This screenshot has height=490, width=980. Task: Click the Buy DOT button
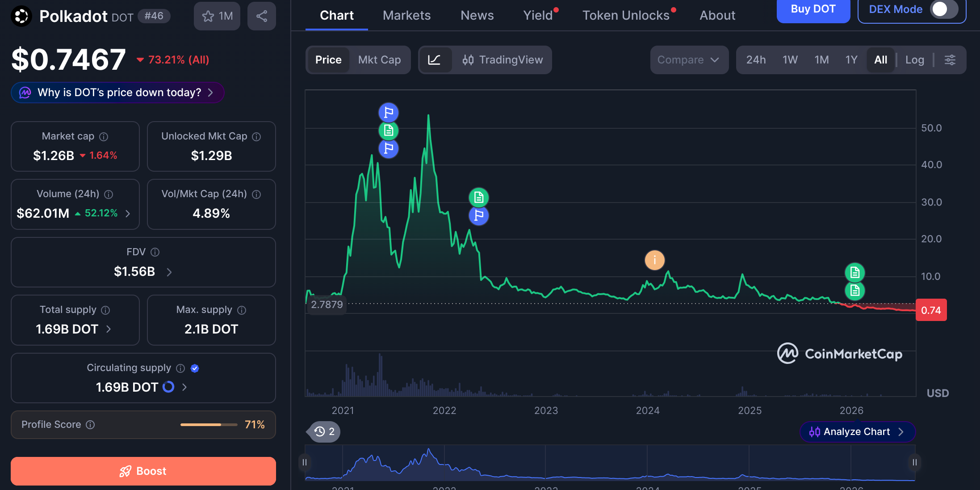tap(813, 9)
